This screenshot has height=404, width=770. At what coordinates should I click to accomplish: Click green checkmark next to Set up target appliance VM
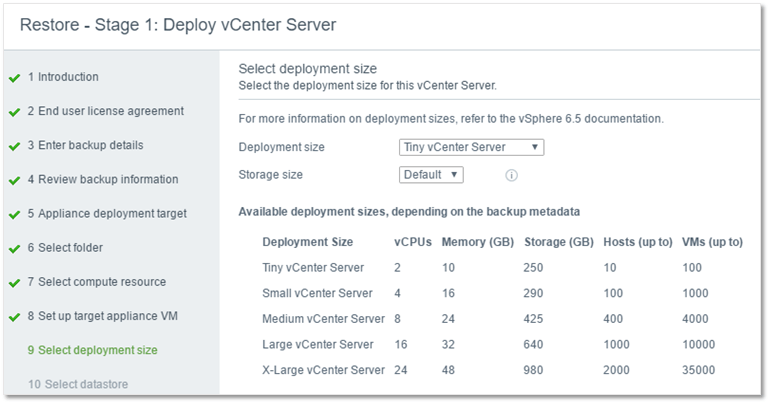(15, 317)
